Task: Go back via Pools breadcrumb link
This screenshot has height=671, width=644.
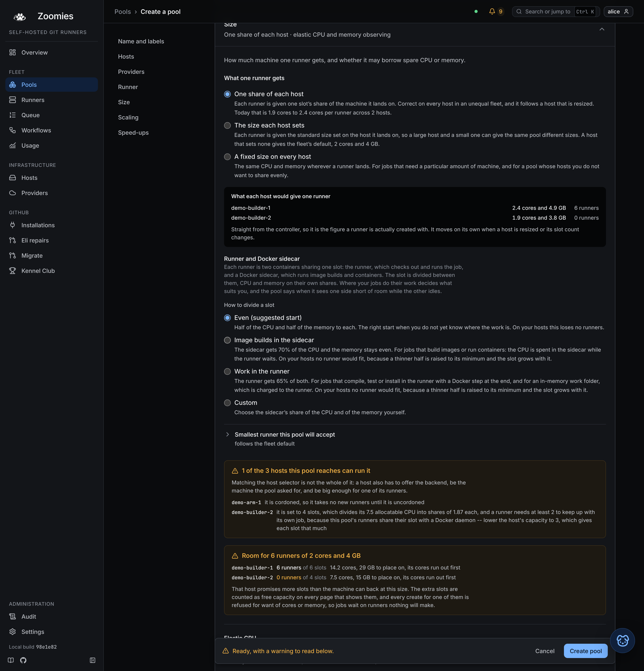Action: click(123, 12)
